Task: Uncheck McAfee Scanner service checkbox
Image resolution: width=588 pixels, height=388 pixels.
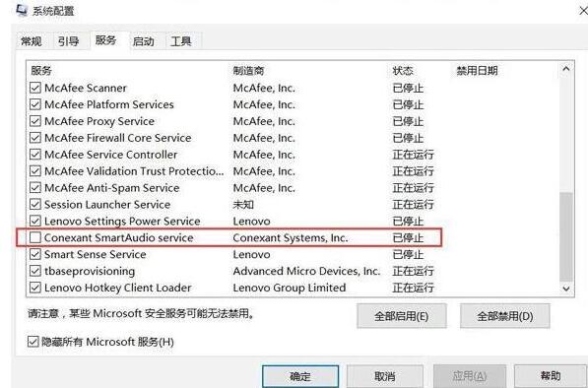Action: (x=35, y=88)
